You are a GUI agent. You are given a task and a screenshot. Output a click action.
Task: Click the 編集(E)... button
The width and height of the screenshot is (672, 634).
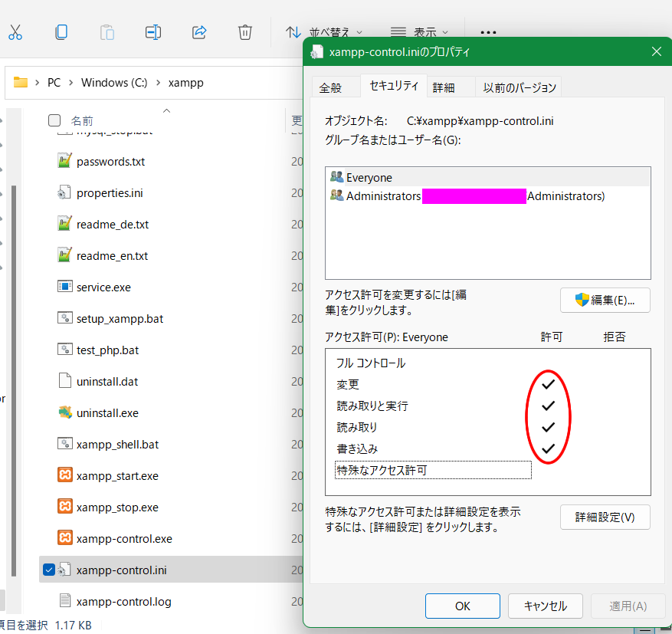coord(605,301)
